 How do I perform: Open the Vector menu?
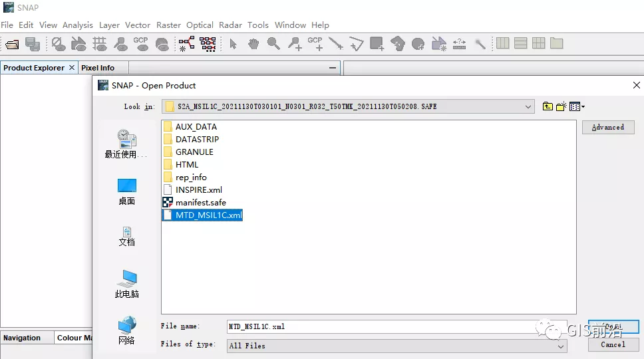point(138,25)
